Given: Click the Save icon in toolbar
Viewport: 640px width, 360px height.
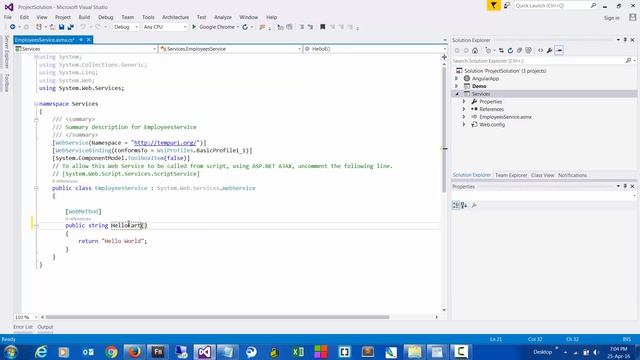Looking at the screenshot, I should (61, 27).
